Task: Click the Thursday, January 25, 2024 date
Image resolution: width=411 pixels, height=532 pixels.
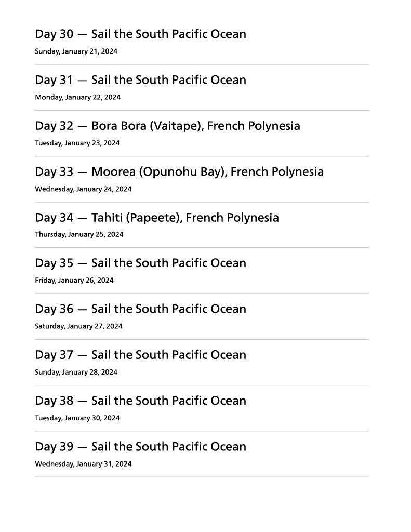Action: pyautogui.click(x=79, y=234)
